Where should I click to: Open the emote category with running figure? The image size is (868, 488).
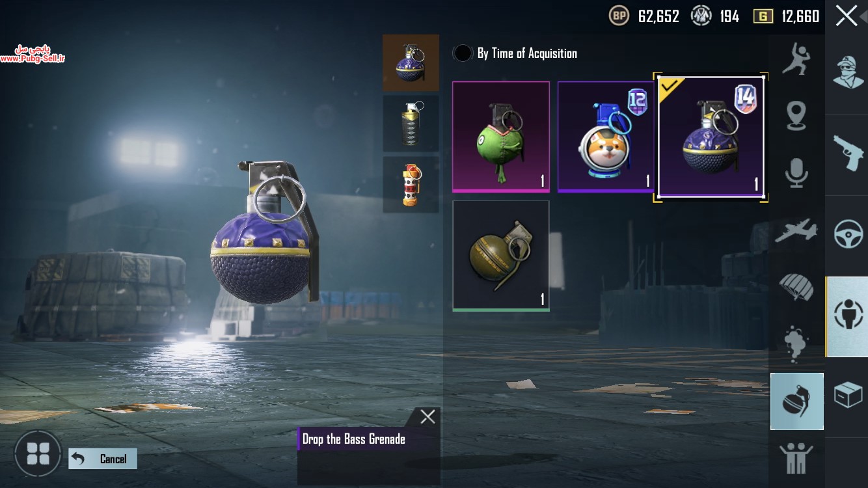coord(796,59)
